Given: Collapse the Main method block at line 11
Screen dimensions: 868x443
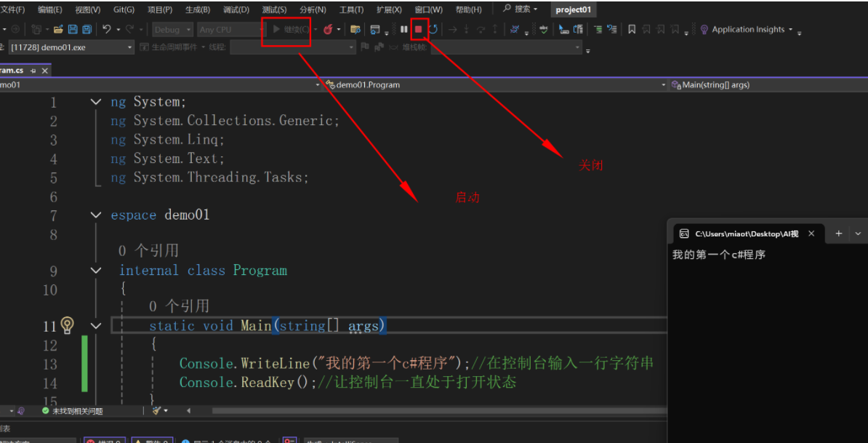Looking at the screenshot, I should [96, 326].
